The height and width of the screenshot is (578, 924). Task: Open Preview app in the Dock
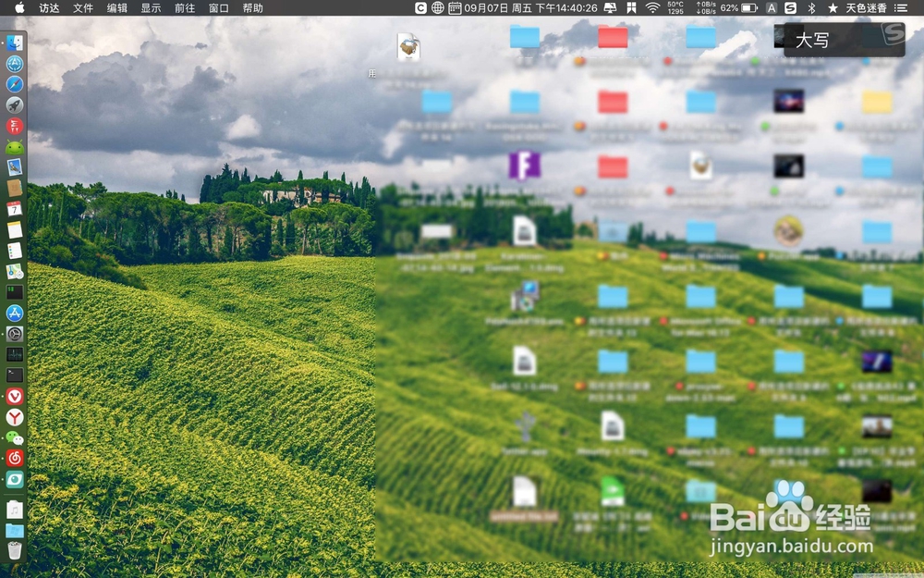tap(15, 166)
